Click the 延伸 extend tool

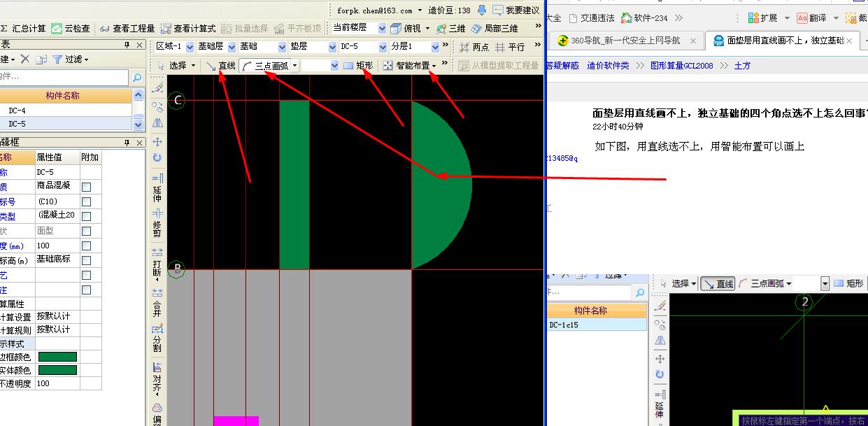(x=157, y=188)
